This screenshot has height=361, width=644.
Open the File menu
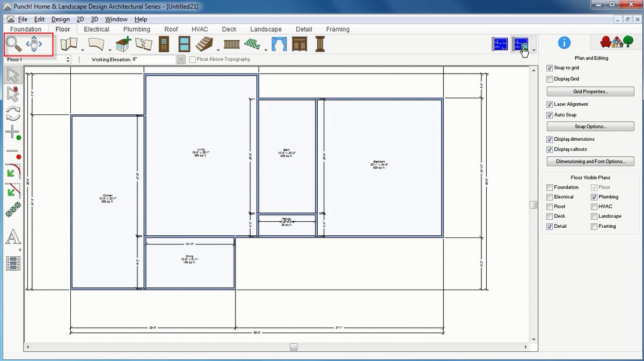click(x=23, y=19)
